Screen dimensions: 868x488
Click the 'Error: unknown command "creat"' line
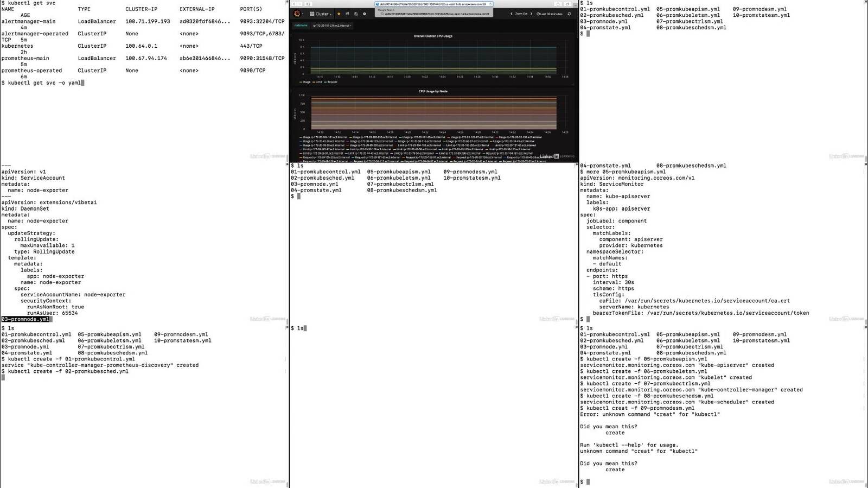tap(650, 414)
